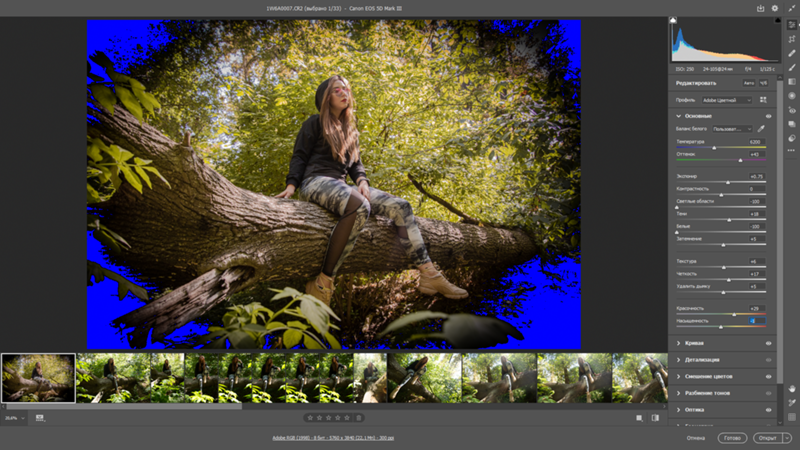Toggle visibility eye for Основные panel

tap(768, 116)
